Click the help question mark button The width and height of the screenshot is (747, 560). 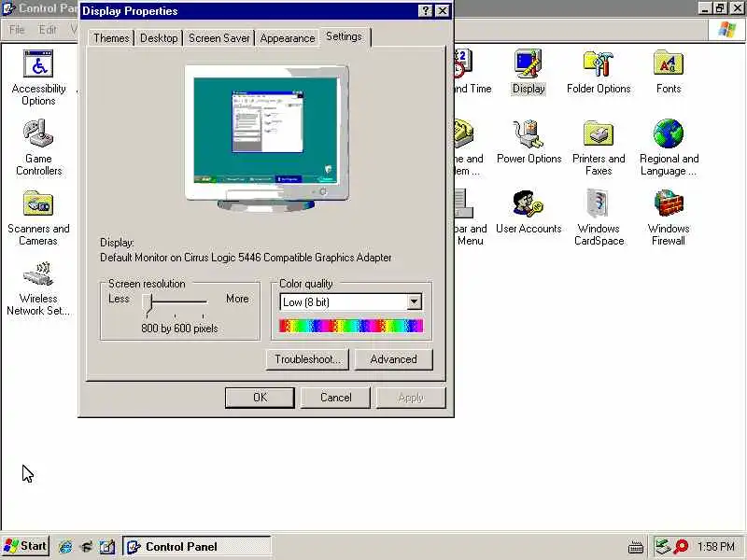pyautogui.click(x=425, y=10)
